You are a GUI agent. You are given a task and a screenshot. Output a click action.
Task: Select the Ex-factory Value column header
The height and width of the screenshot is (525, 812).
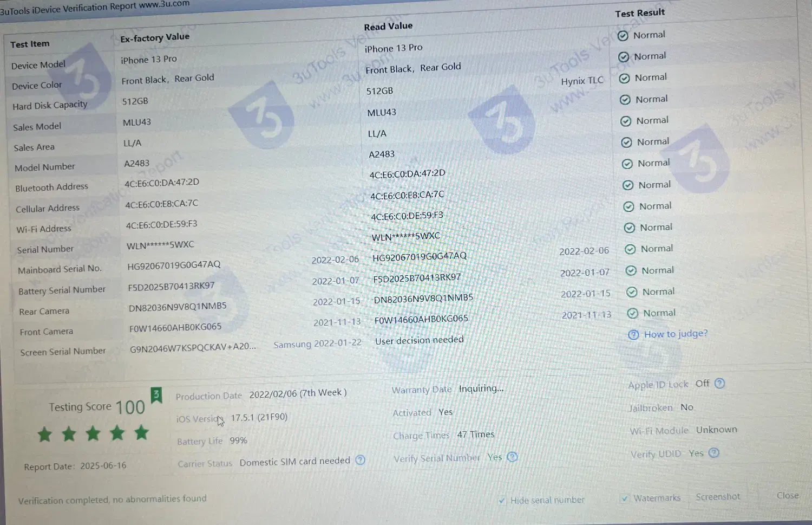click(155, 37)
